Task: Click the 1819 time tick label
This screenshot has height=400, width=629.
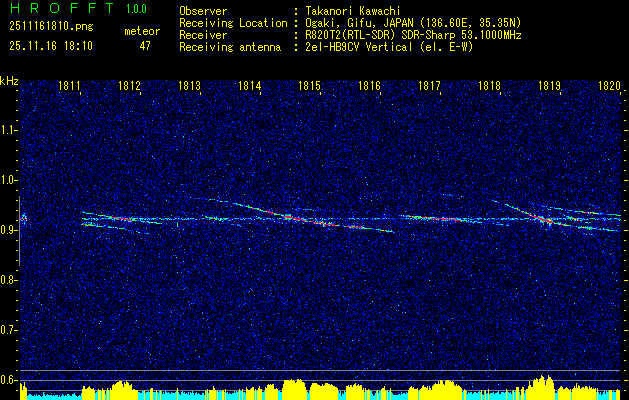Action: 550,85
